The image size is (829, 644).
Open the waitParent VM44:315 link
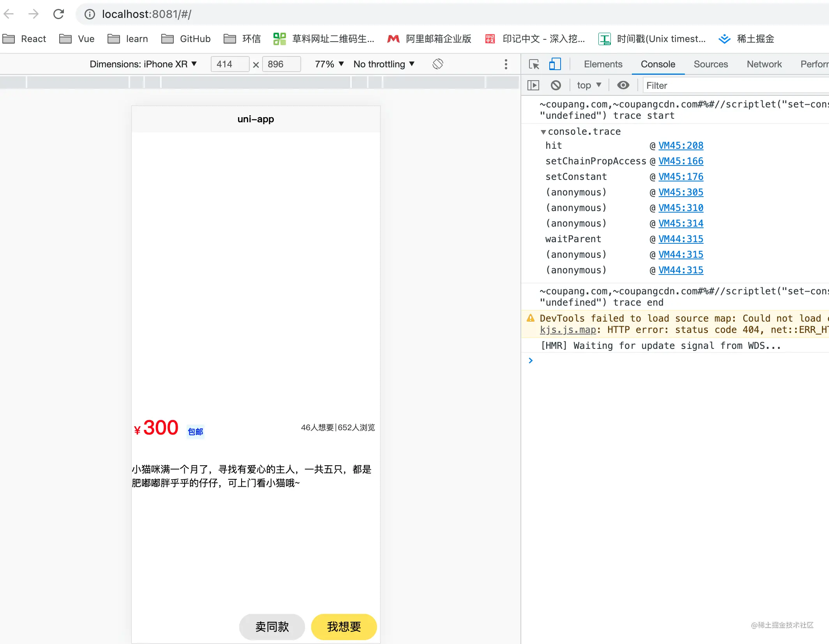[681, 239]
